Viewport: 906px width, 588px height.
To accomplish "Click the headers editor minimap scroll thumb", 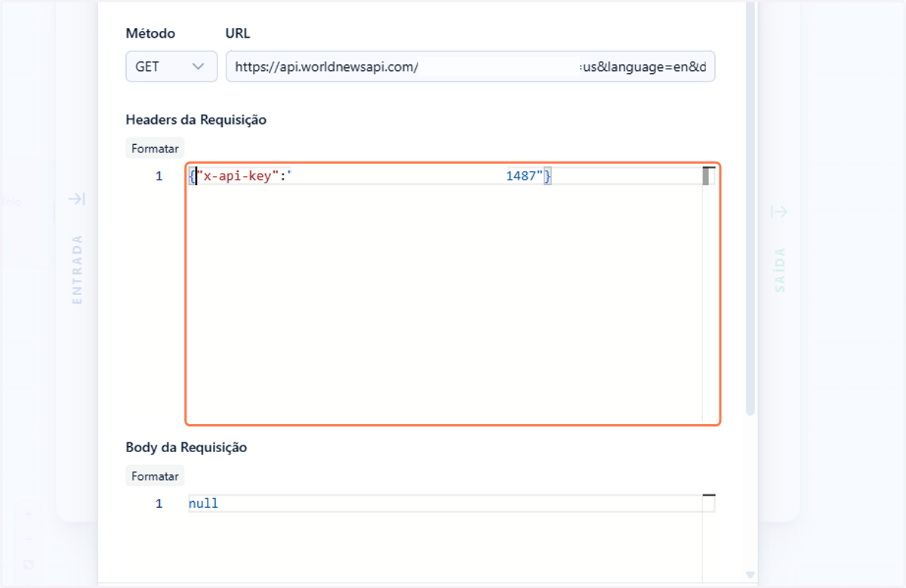I will pos(707,177).
